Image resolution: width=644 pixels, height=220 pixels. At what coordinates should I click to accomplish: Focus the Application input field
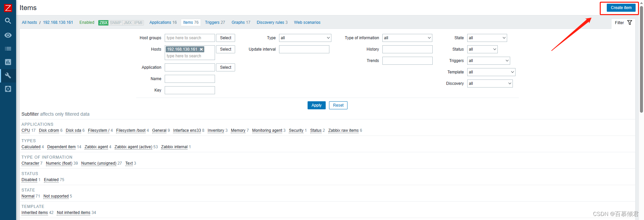pos(190,67)
